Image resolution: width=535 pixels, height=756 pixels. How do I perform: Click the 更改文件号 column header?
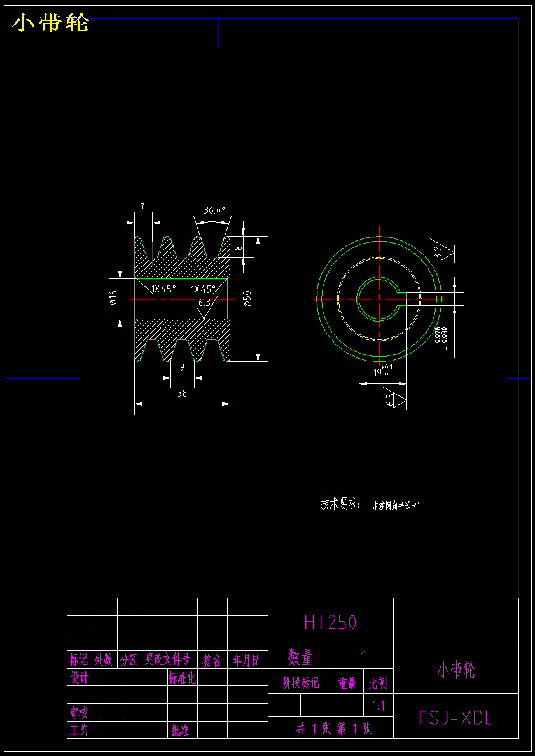pyautogui.click(x=167, y=659)
